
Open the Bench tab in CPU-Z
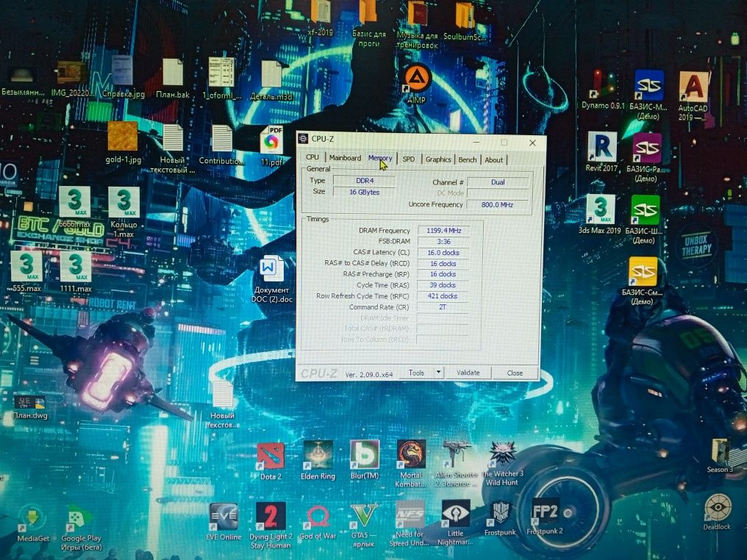coord(468,160)
